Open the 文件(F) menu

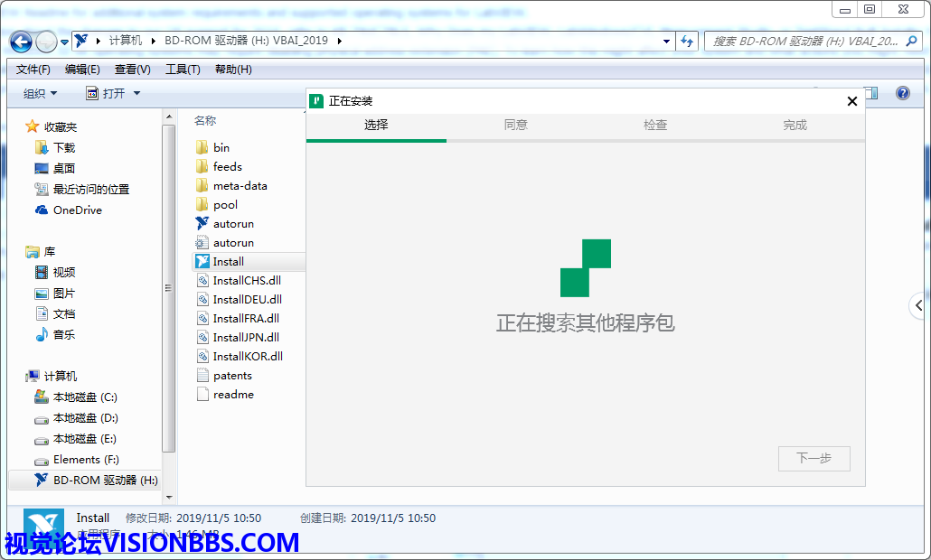33,70
